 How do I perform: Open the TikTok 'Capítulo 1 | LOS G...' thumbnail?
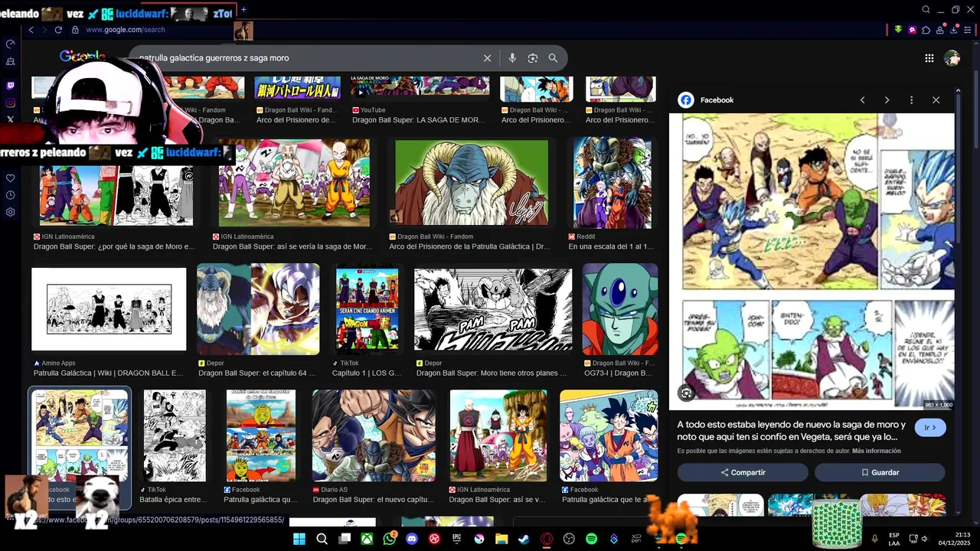pos(367,309)
